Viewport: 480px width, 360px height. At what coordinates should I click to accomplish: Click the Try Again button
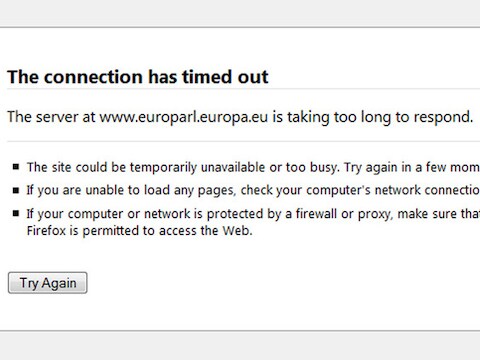48,283
